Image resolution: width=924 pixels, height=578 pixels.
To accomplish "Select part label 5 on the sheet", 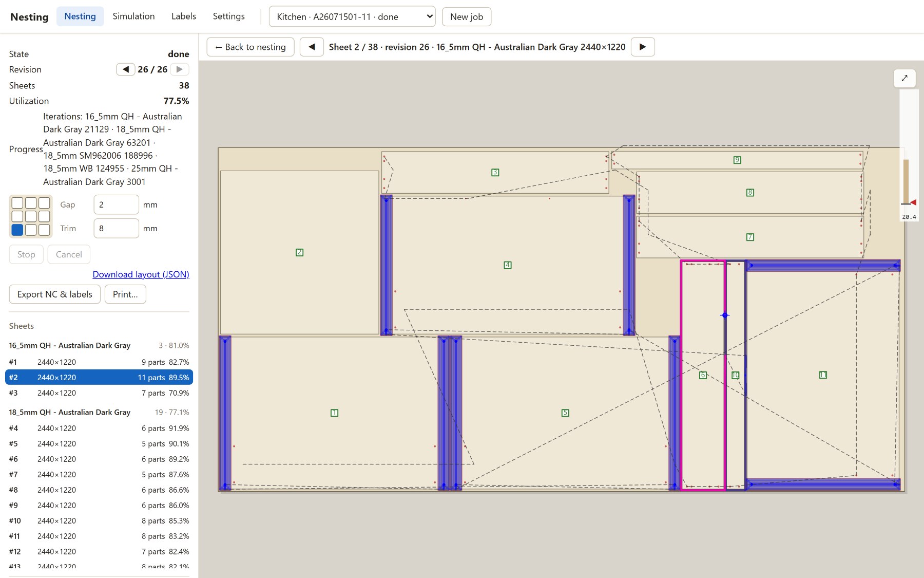I will point(565,413).
